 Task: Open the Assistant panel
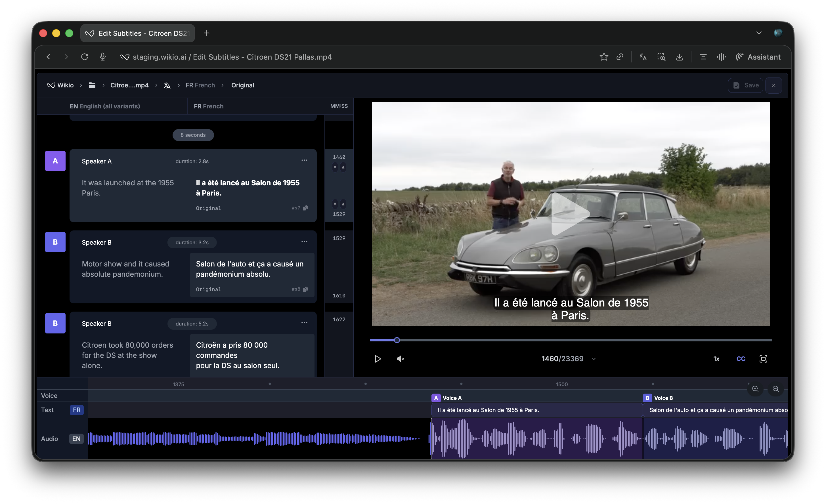coord(758,57)
